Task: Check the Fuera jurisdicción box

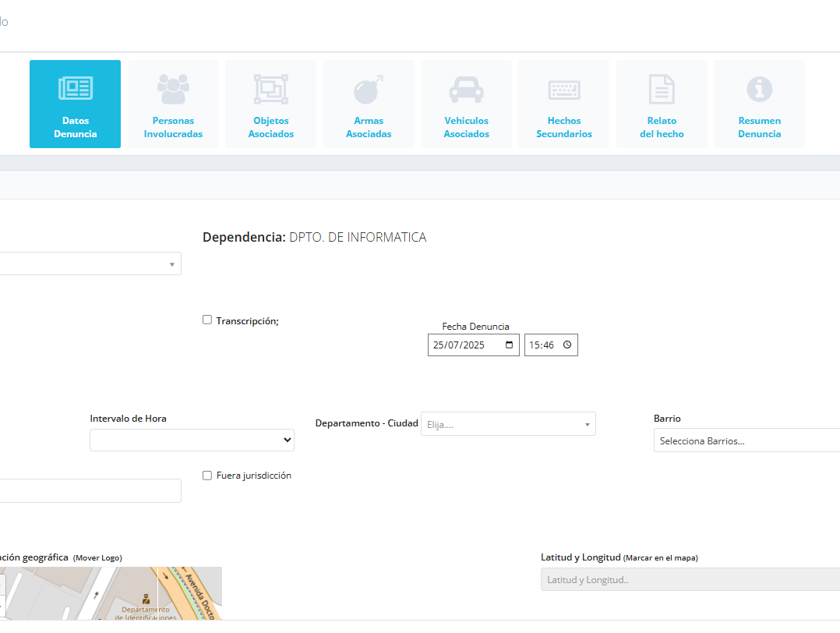Action: [x=207, y=476]
